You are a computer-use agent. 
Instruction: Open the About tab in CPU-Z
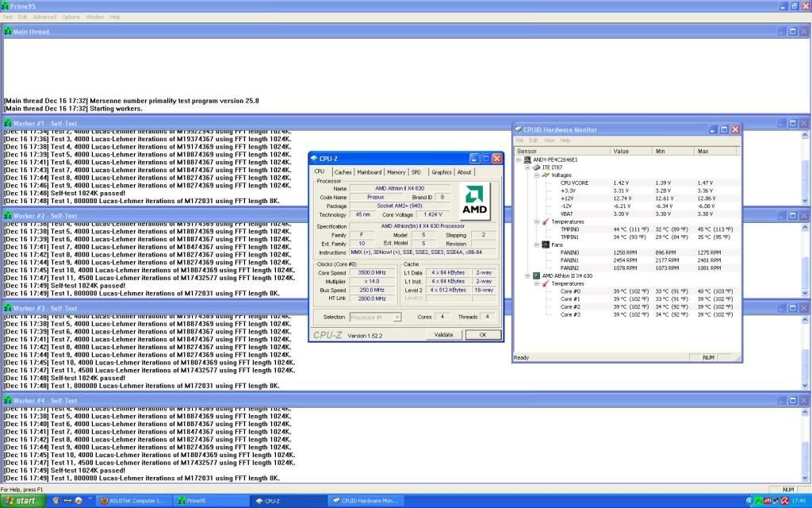[464, 172]
